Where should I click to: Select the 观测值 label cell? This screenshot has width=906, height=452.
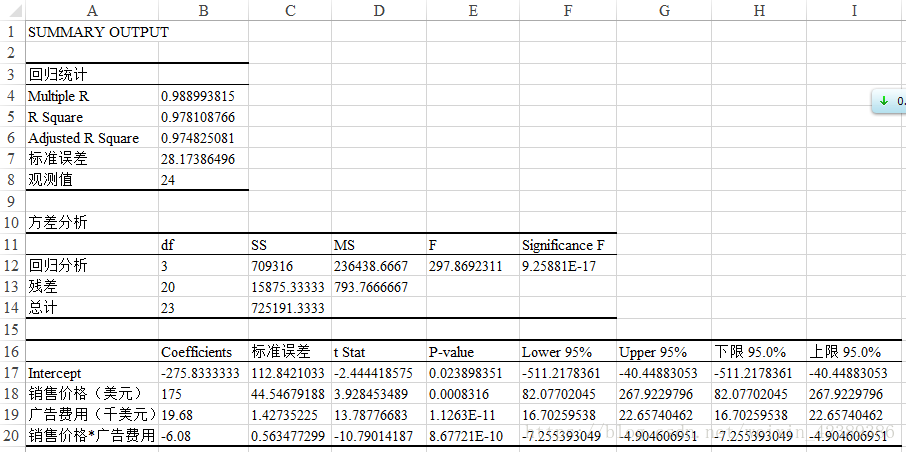pyautogui.click(x=92, y=180)
